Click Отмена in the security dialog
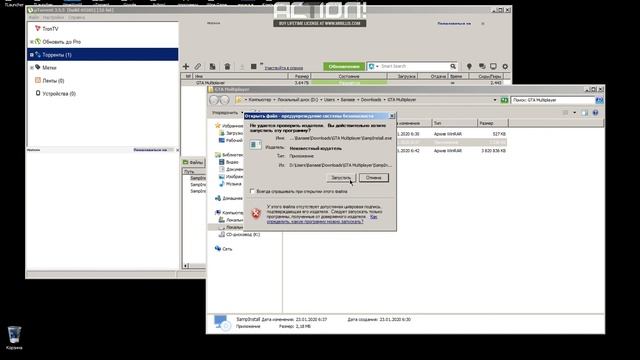The height and width of the screenshot is (360, 640). pos(373,178)
